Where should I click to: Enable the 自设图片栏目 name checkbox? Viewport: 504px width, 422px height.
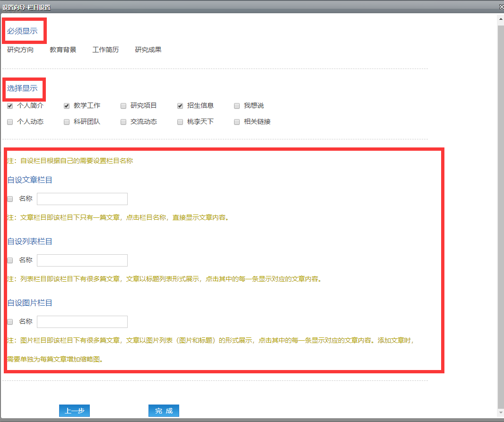[x=10, y=322]
